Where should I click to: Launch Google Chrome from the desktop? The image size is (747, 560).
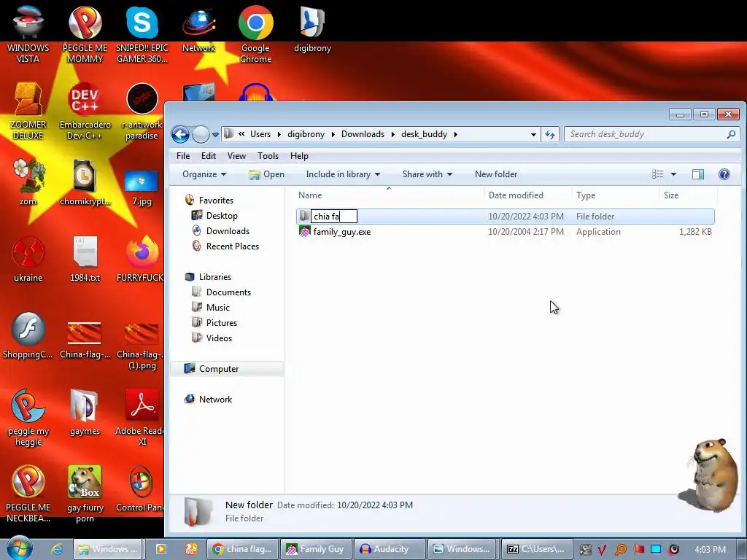(256, 34)
